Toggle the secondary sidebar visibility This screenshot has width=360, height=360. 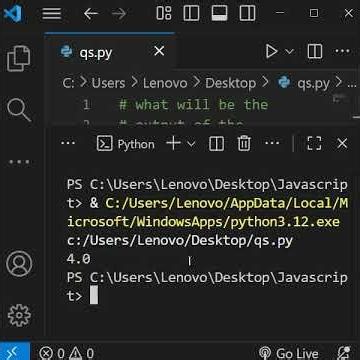[x=247, y=13]
